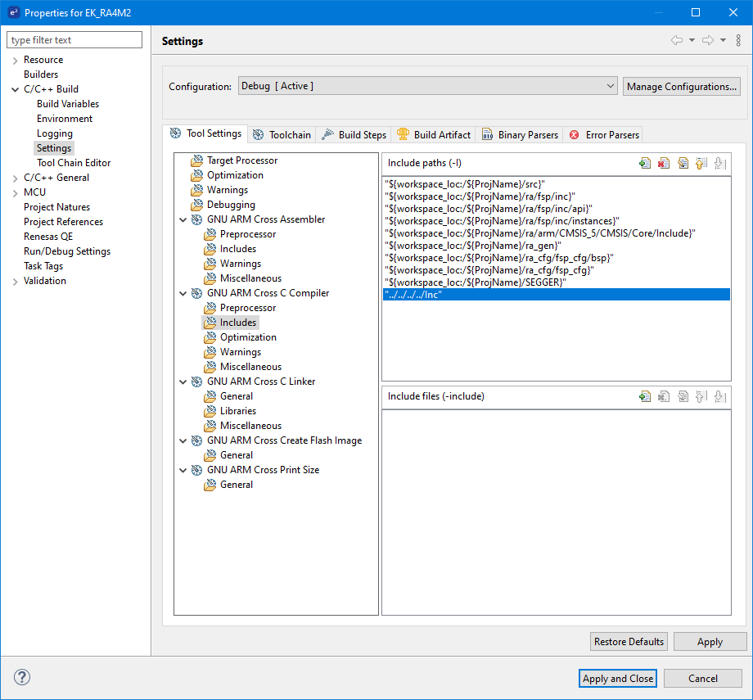753x700 pixels.
Task: Switch to the Build Steps tab
Action: pyautogui.click(x=354, y=134)
